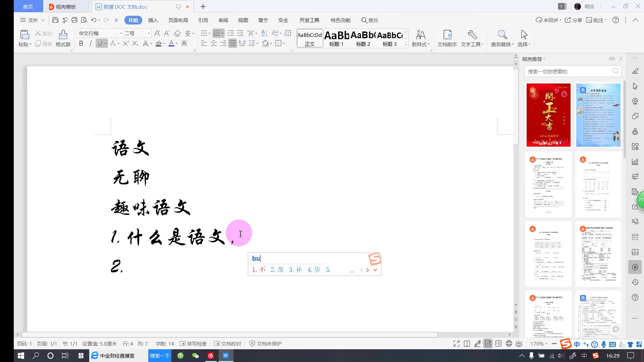
Task: Toggle strikethrough text formatting
Action: [x=113, y=43]
